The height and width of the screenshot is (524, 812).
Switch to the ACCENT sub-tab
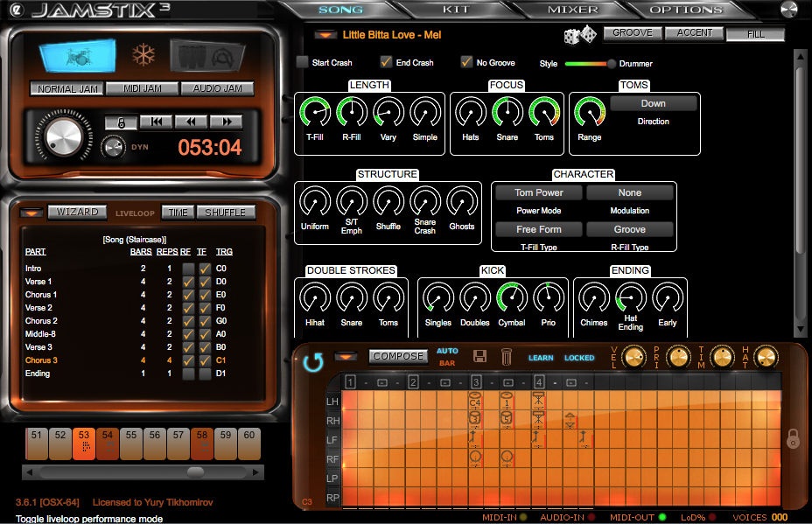coord(695,32)
